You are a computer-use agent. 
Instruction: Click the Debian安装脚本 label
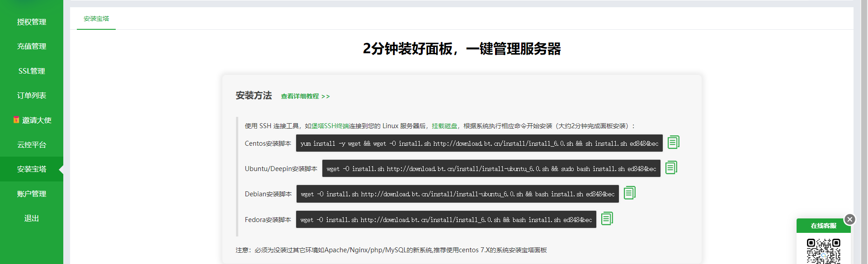268,194
